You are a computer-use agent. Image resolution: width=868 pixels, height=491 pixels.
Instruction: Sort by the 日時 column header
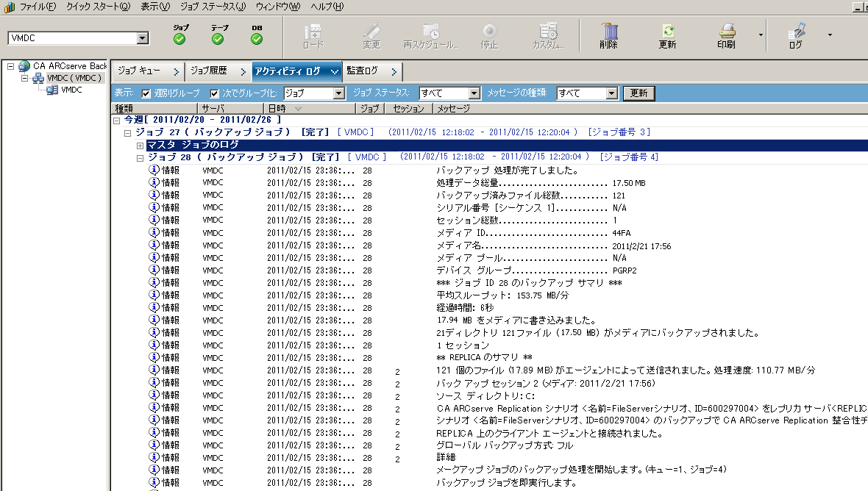(x=308, y=108)
